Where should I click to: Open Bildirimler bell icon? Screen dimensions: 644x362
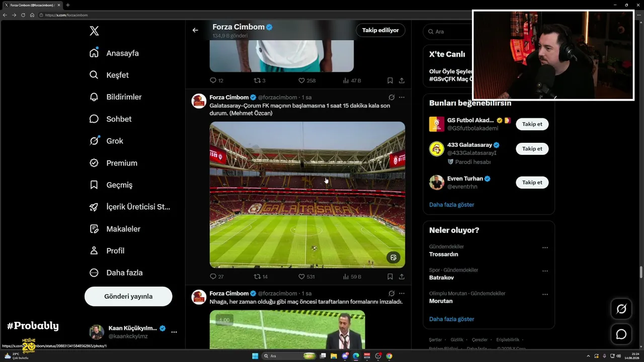[94, 97]
